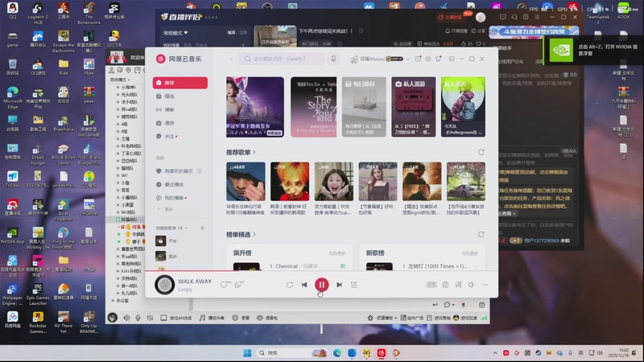Open the play queue list icon
644x362 pixels.
pyautogui.click(x=354, y=285)
